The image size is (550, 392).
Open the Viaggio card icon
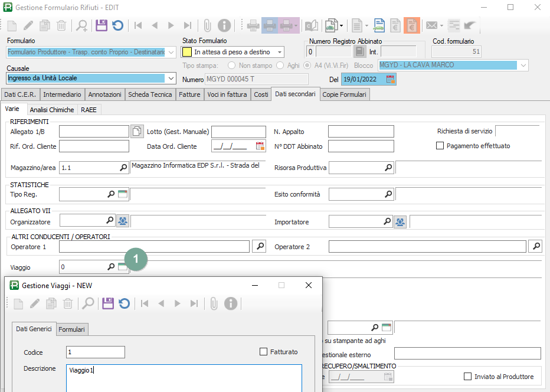pos(123,267)
